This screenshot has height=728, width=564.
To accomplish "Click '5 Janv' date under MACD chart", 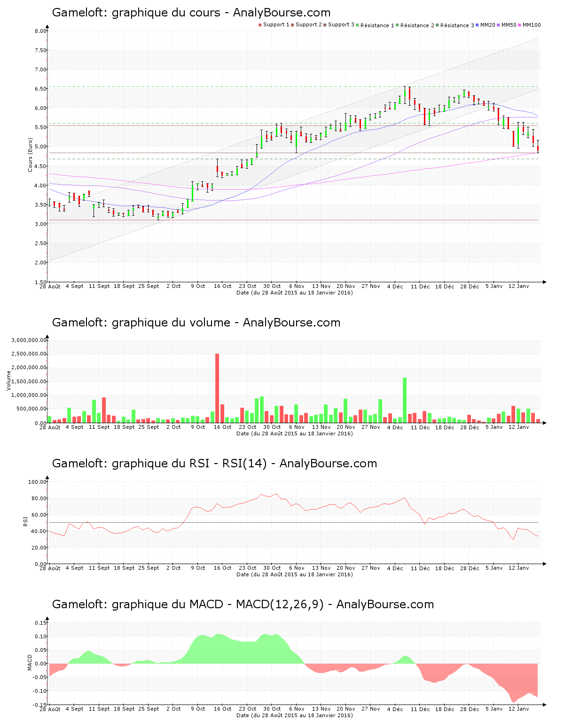I will tap(494, 709).
